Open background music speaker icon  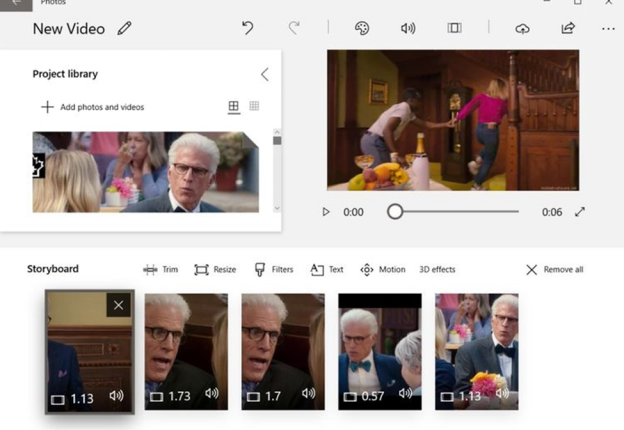point(408,28)
